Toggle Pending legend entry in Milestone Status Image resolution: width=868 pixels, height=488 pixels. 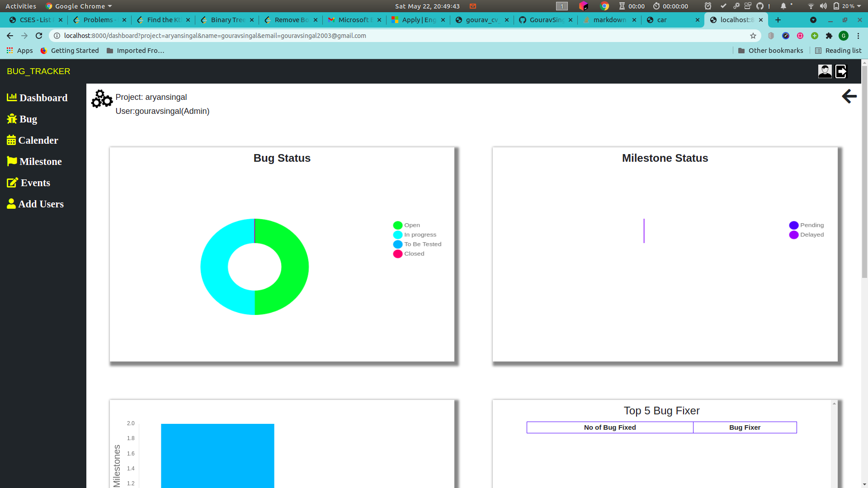[807, 225]
